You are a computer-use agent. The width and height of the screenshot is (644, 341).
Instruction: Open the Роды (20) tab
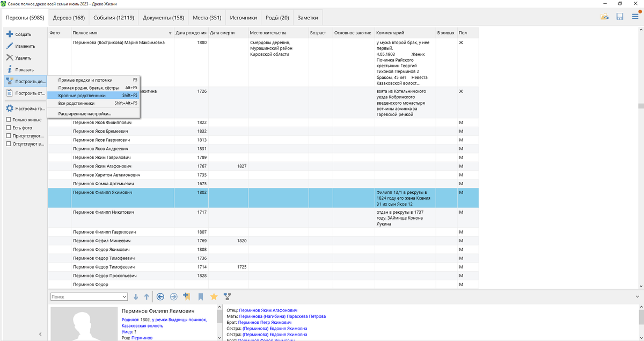click(277, 18)
